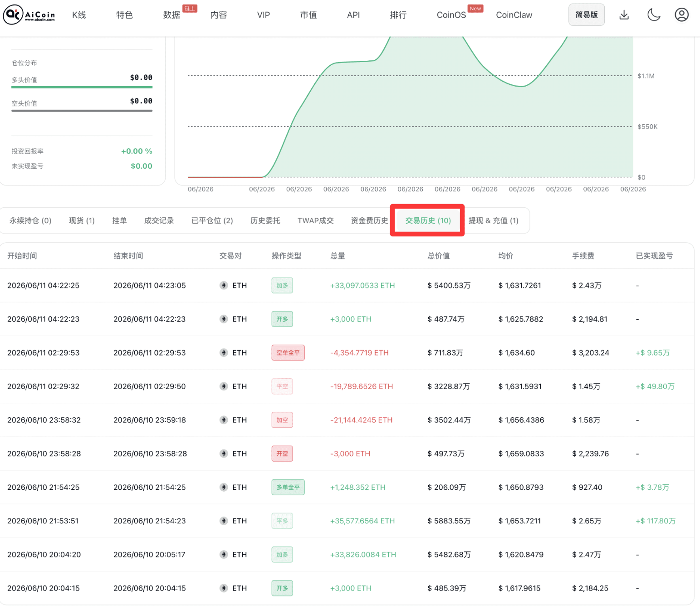Image resolution: width=700 pixels, height=610 pixels.
Task: Click the $ 5482.68万 total value
Action: (x=449, y=554)
